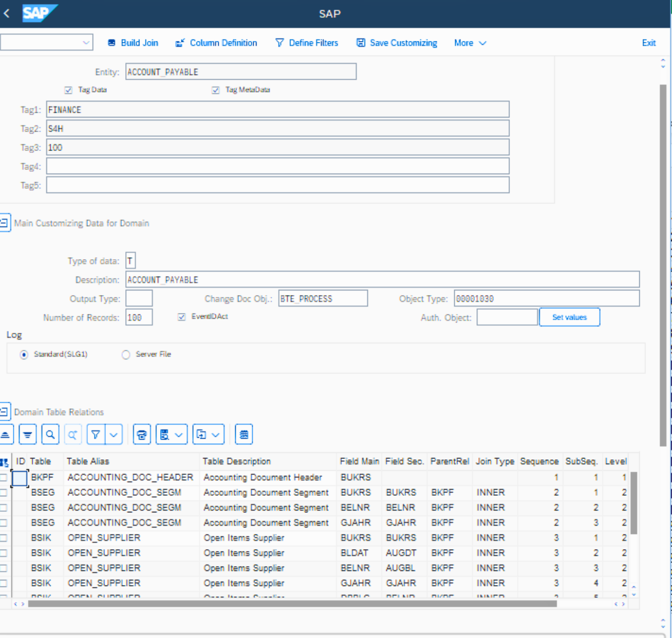
Task: Toggle the Tag MetaData checkbox
Action: click(215, 90)
